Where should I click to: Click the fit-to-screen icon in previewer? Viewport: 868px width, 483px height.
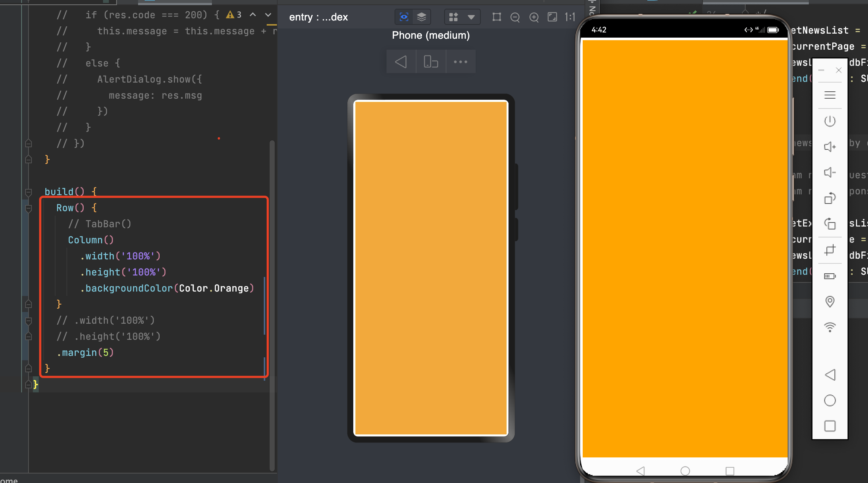pos(552,17)
